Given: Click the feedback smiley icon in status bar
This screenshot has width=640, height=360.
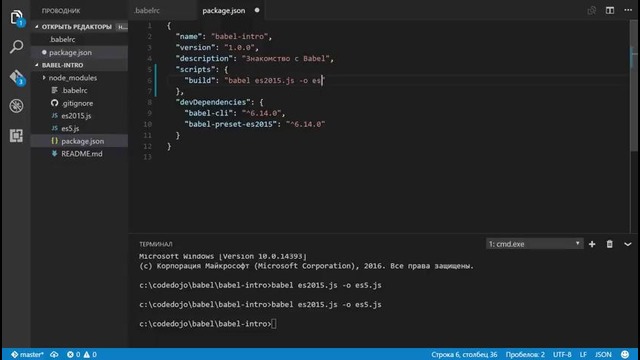Looking at the screenshot, I should click(x=625, y=354).
